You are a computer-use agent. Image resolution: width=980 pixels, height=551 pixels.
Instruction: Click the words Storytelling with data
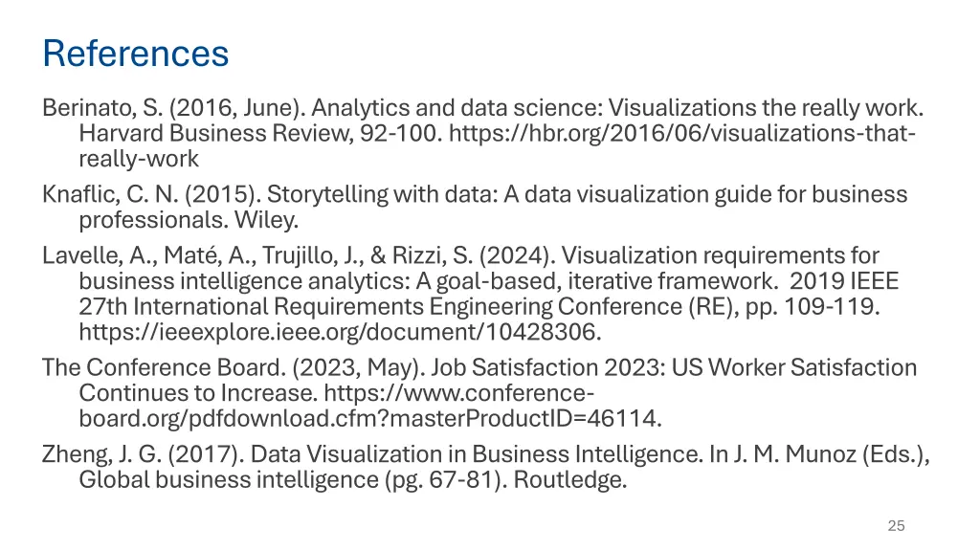click(382, 194)
